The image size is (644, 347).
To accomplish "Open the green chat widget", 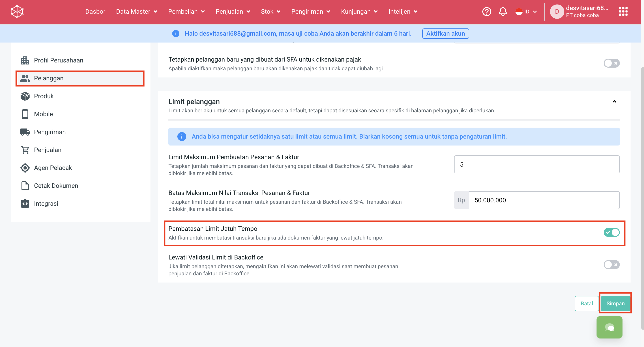I will coord(609,327).
